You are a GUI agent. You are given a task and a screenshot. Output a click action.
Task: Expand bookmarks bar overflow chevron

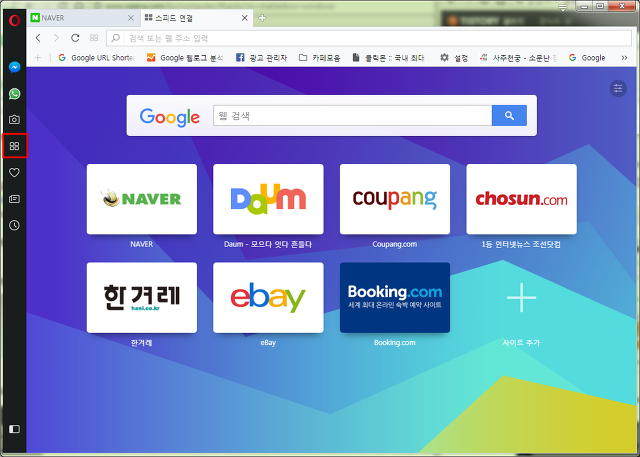click(x=624, y=58)
